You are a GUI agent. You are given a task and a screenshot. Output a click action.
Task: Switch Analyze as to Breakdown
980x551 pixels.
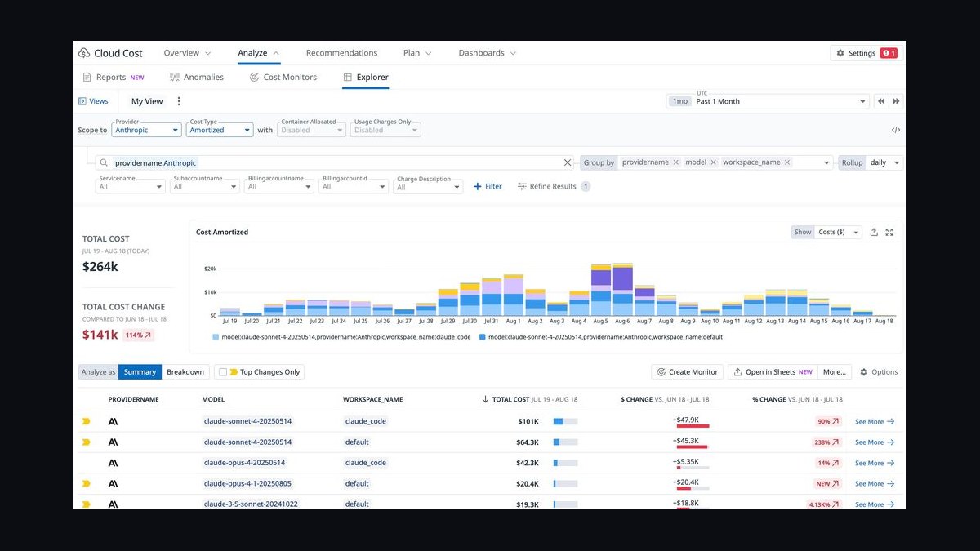185,372
